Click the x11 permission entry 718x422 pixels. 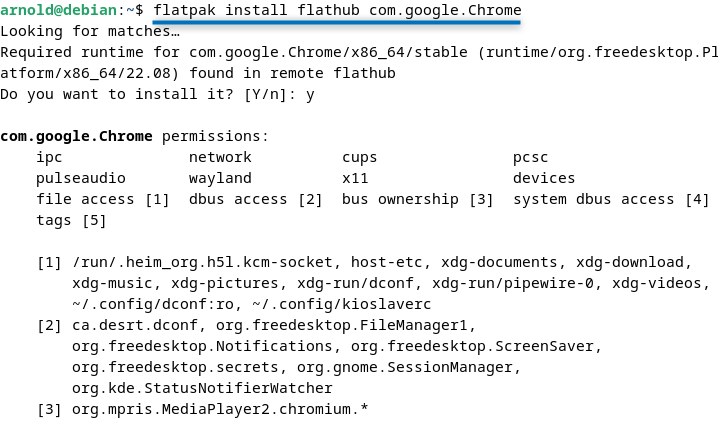click(355, 178)
